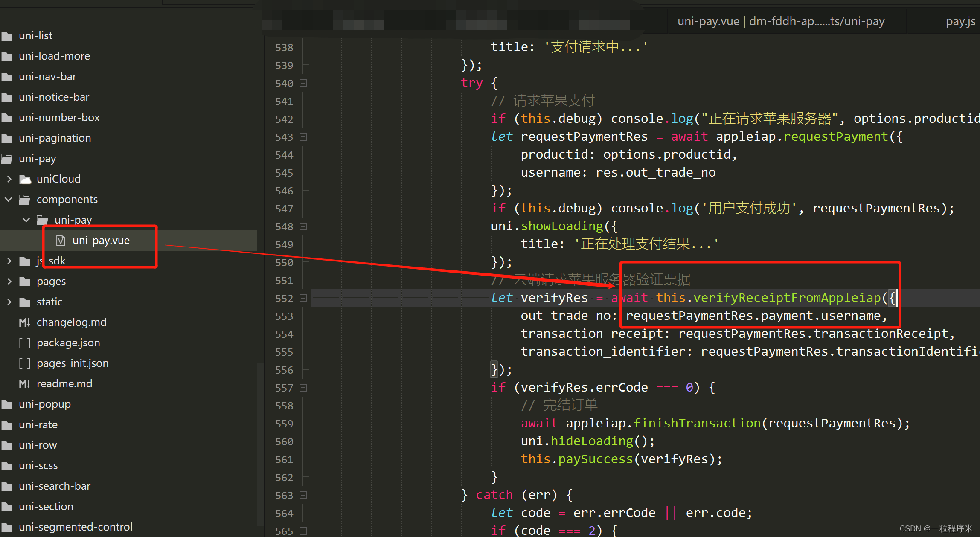Click the finishTransaction method call
The width and height of the screenshot is (980, 537).
point(697,423)
